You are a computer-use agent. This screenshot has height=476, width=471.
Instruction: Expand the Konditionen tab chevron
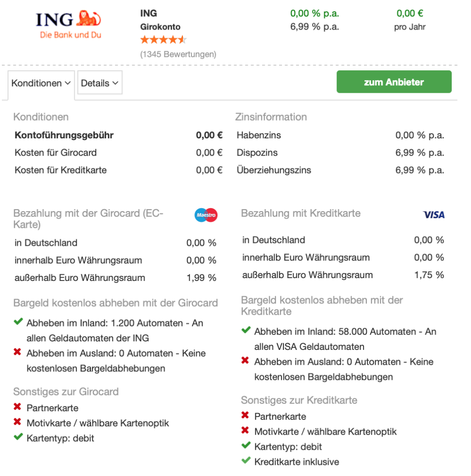68,83
